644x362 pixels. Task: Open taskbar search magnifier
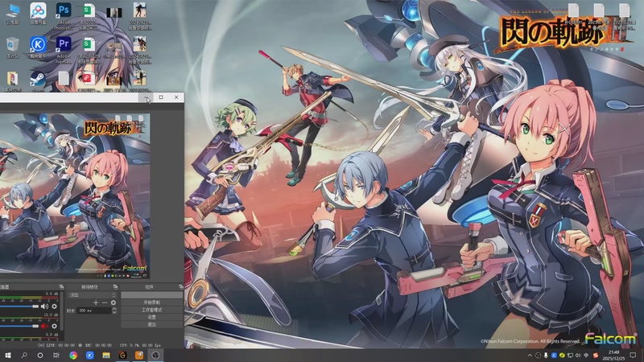[x=24, y=355]
